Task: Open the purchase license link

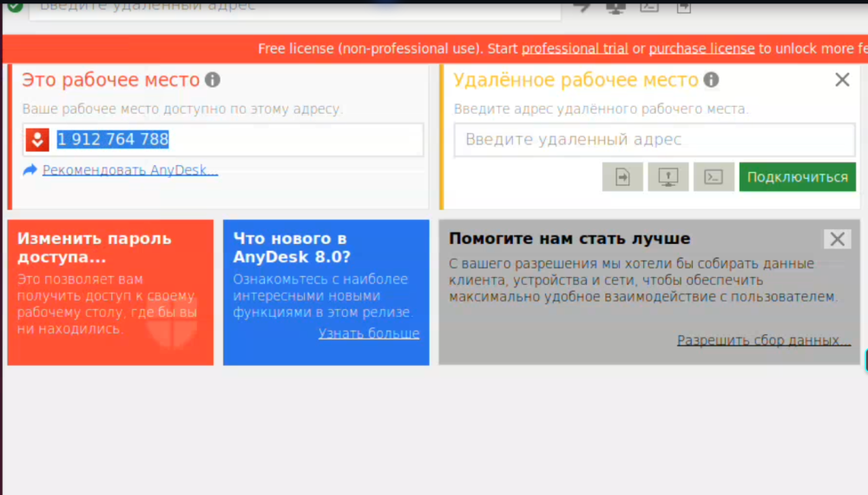Action: pos(701,49)
